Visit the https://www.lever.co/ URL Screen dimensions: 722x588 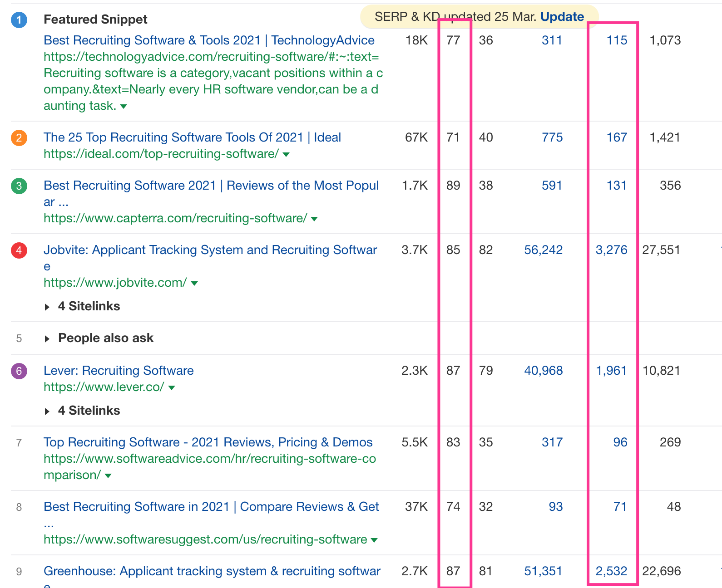(x=104, y=387)
